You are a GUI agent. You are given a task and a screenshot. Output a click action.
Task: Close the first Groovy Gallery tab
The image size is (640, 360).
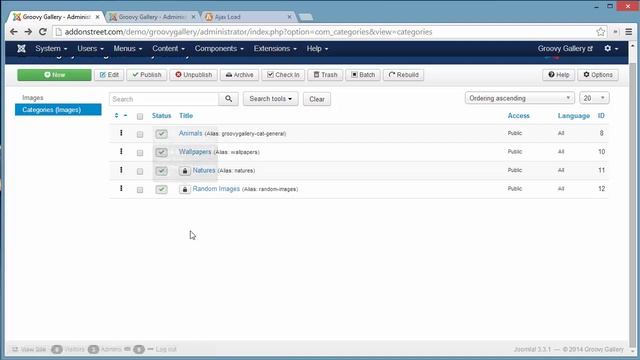point(98,17)
